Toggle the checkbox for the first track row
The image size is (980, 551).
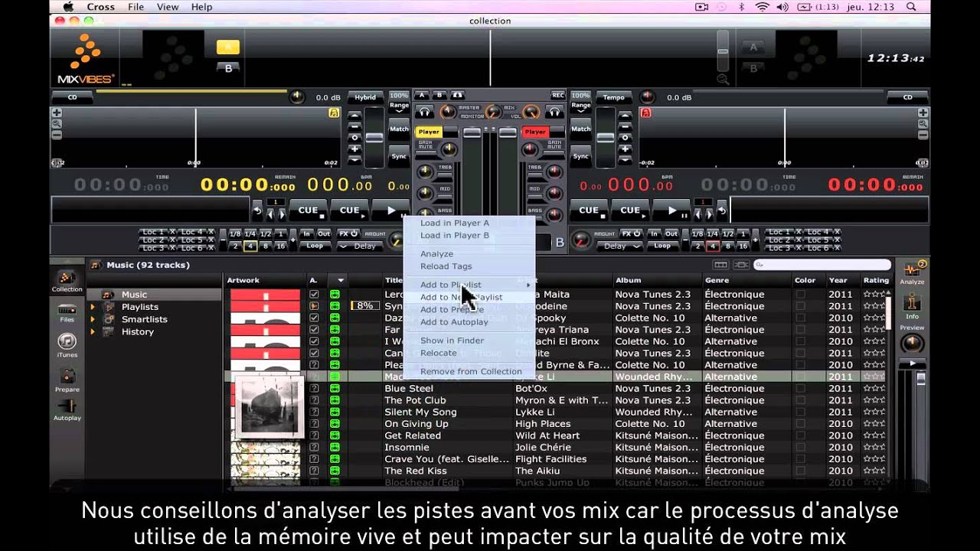pyautogui.click(x=314, y=295)
